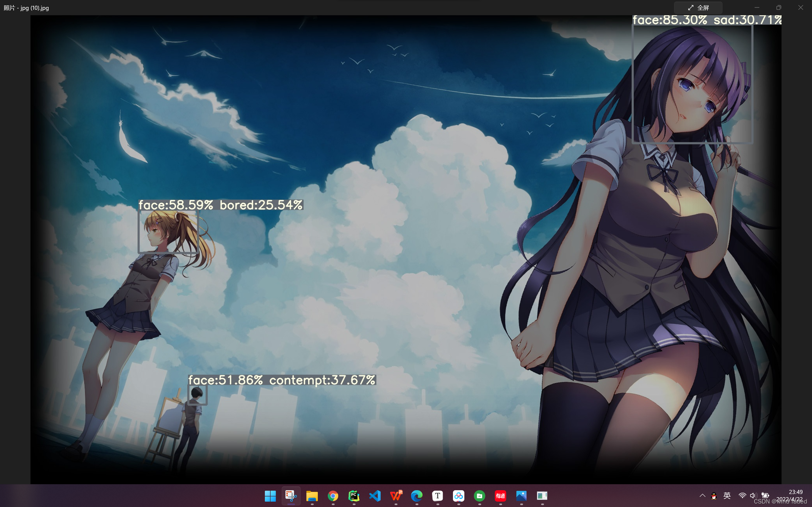Viewport: 812px width, 507px height.
Task: Launch Microsoft Edge from taskbar
Action: [417, 496]
